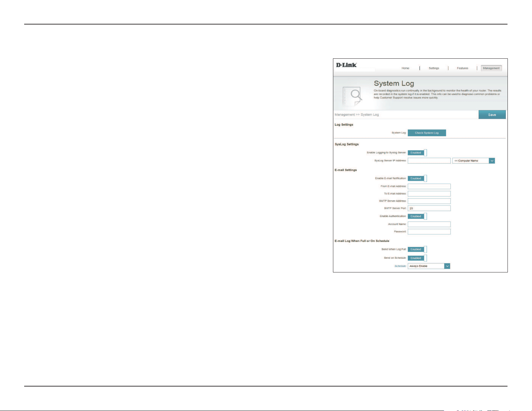Click the D-Link logo
Screen dimensions: 532x411
coord(346,65)
